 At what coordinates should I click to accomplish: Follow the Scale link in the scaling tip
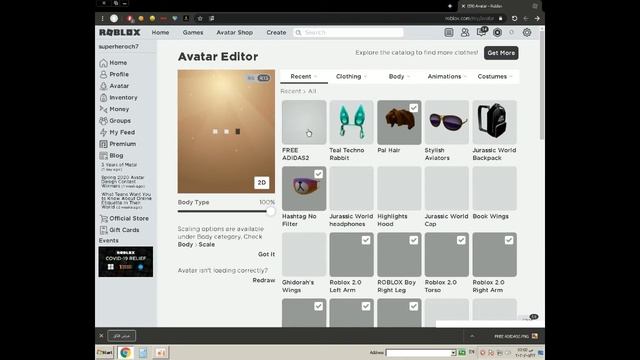click(207, 244)
